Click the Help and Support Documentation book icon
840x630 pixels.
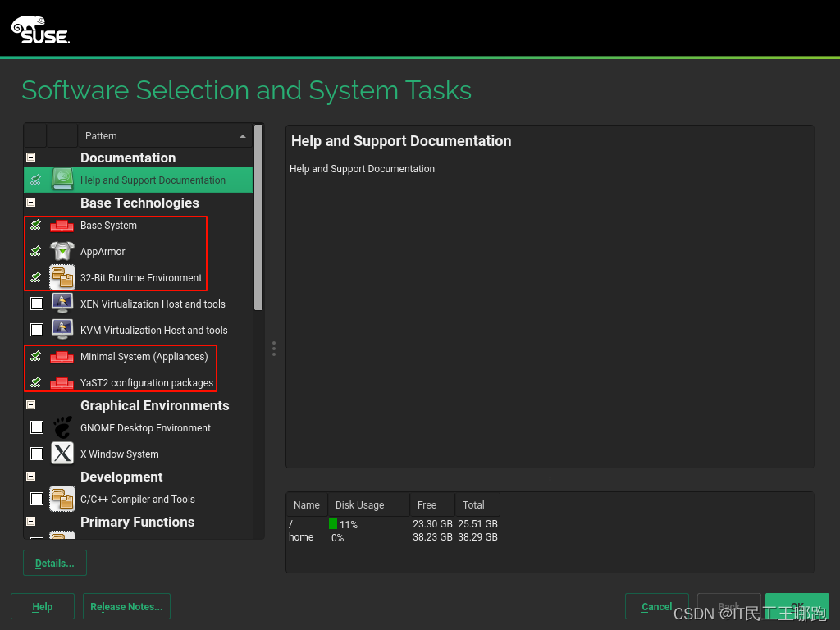pyautogui.click(x=62, y=179)
